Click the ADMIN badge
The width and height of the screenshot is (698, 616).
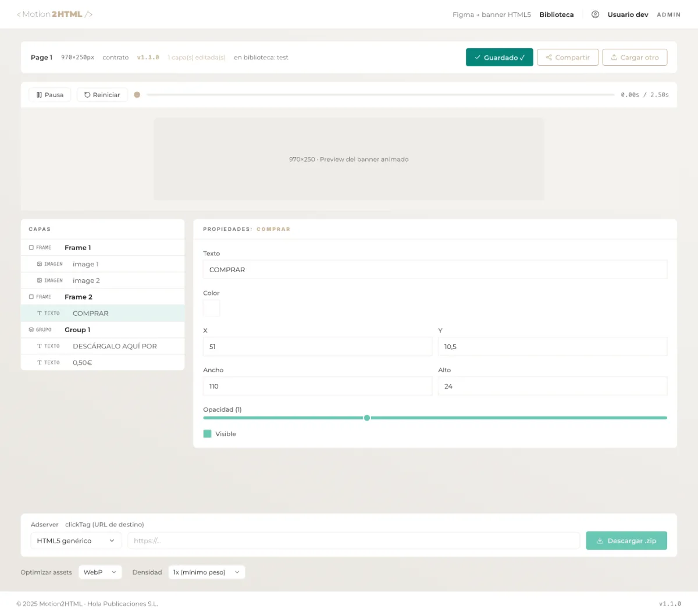(668, 15)
